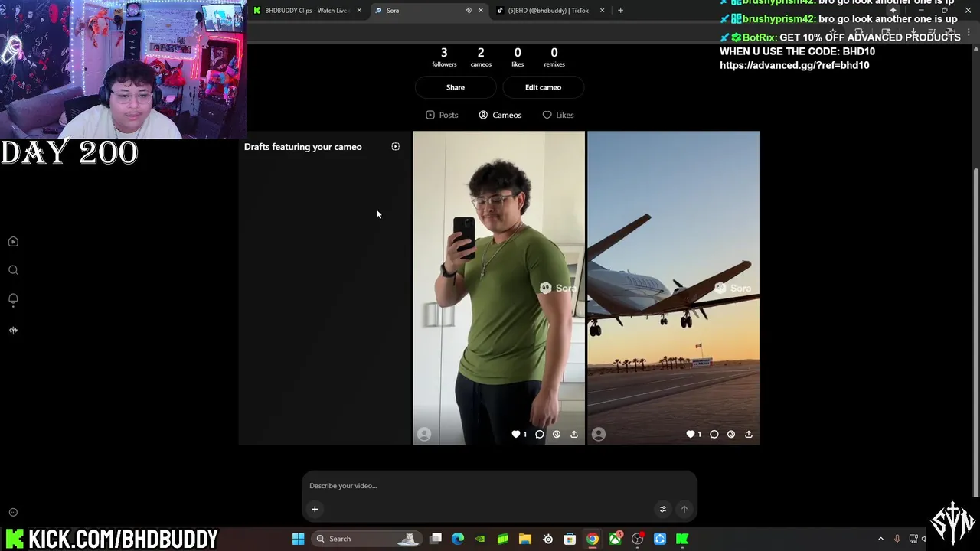980x551 pixels.
Task: Click the Edit cameo button
Action: 543,87
